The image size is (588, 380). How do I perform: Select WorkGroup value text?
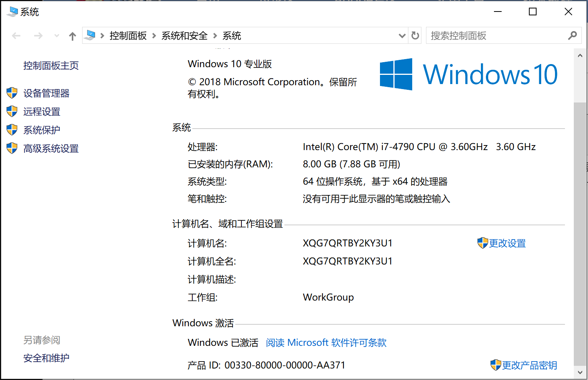[x=328, y=297]
